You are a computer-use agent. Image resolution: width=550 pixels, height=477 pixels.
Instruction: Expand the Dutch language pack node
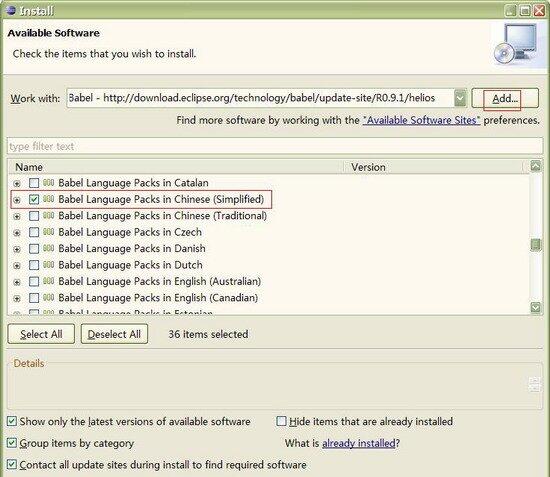tap(16, 266)
